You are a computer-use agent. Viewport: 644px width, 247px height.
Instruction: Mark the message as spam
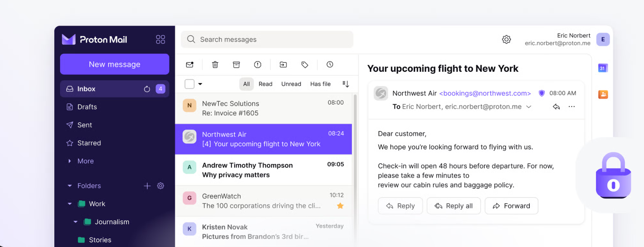click(x=258, y=64)
